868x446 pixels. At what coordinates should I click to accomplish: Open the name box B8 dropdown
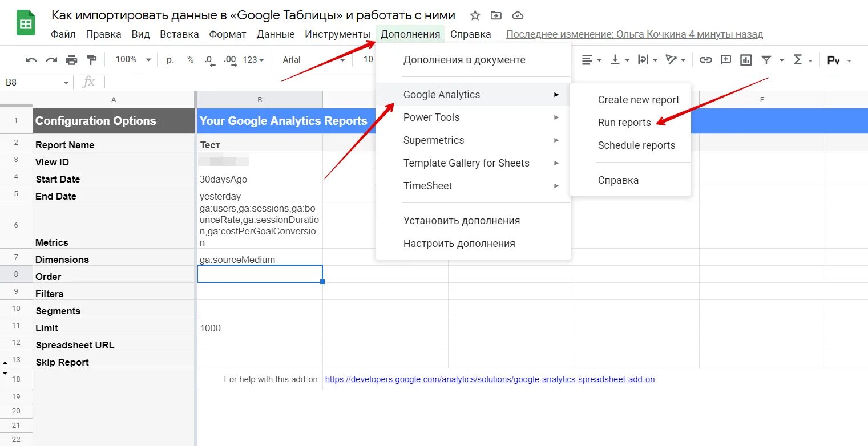point(66,83)
